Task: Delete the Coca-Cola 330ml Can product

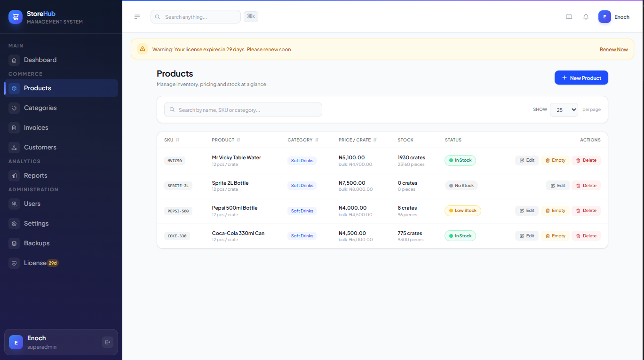Action: pyautogui.click(x=586, y=236)
